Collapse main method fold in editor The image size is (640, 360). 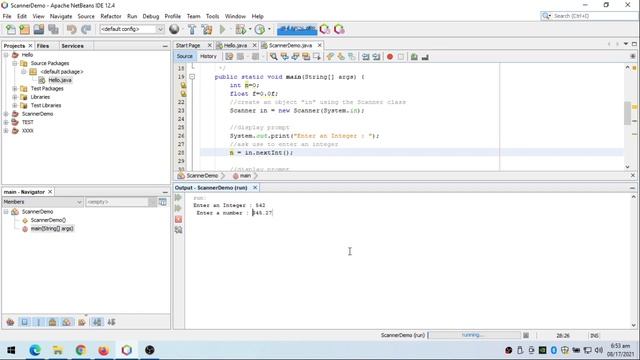192,77
